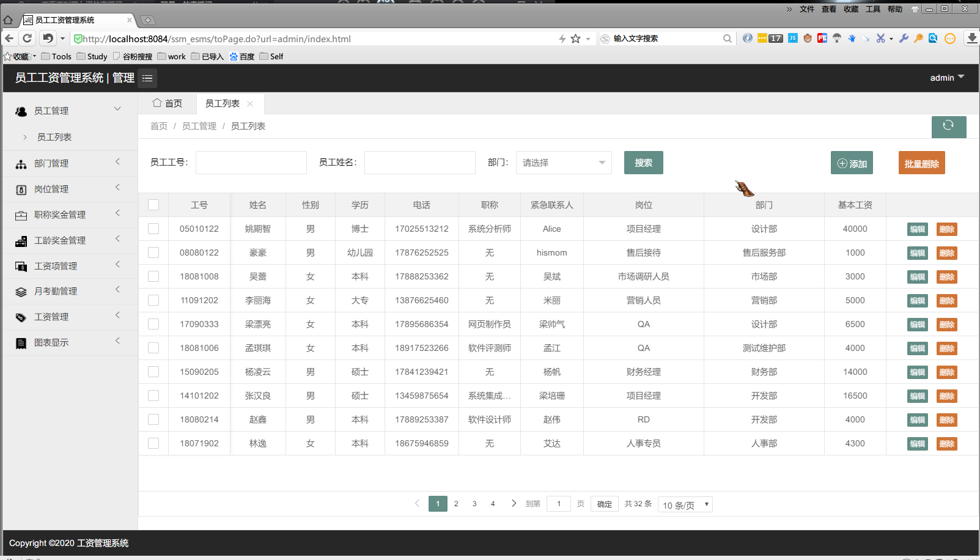Check the row for employee 15090205

click(x=153, y=372)
